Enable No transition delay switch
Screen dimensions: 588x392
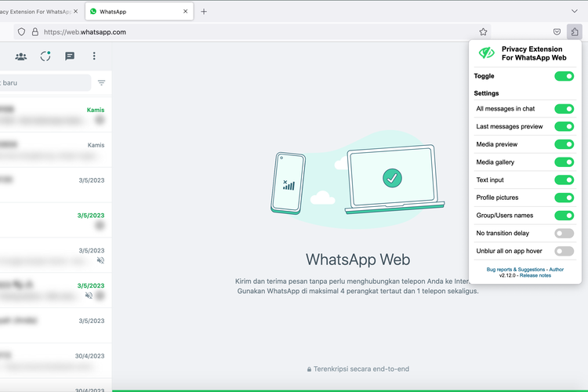point(564,233)
